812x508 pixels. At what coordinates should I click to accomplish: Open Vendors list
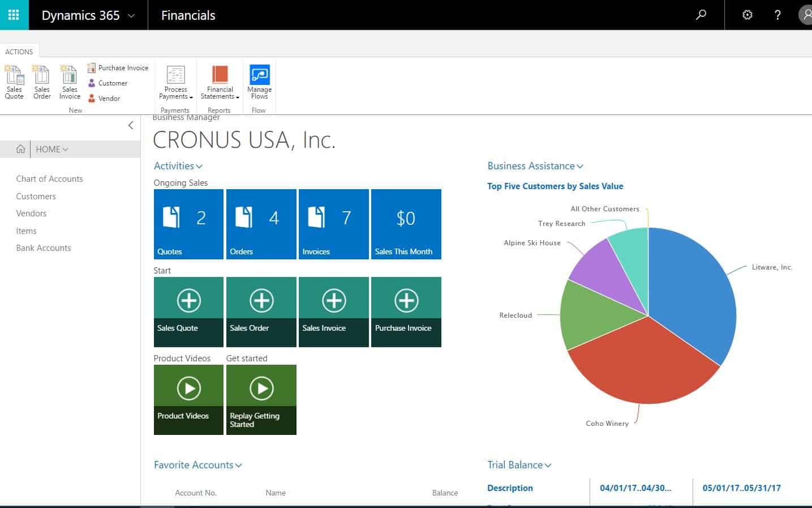tap(31, 213)
